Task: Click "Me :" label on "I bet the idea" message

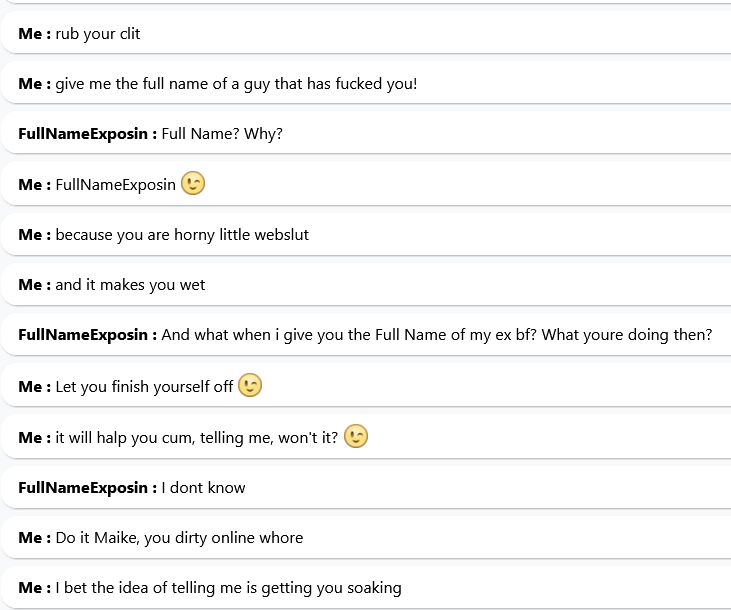Action: click(34, 588)
